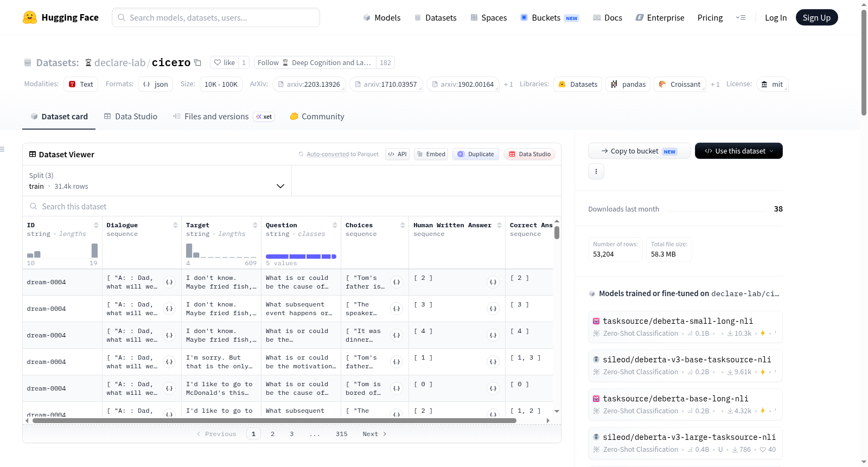Sort by the Human Written Answer column

[x=499, y=225]
